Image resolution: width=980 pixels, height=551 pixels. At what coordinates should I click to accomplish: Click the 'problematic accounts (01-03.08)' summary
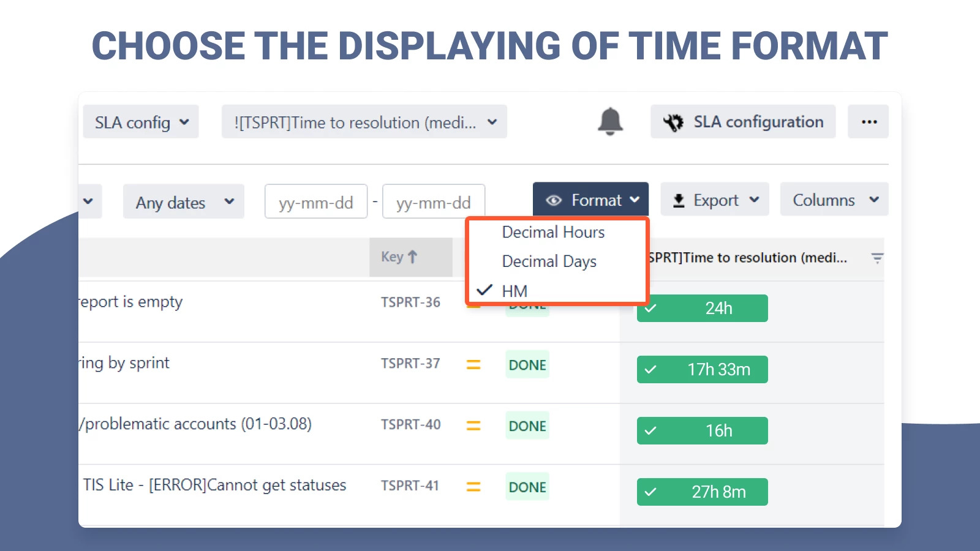click(195, 424)
